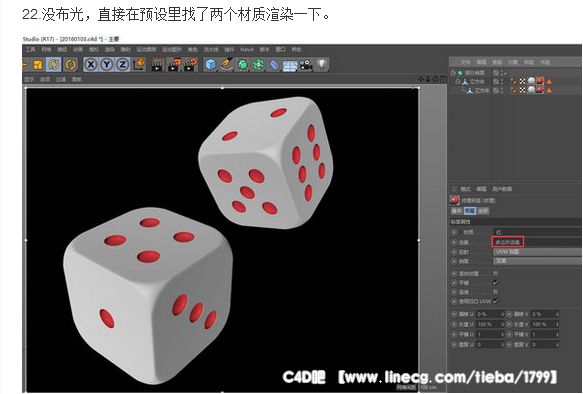The image size is (583, 394).
Task: Open the Navie menu
Action: point(247,49)
